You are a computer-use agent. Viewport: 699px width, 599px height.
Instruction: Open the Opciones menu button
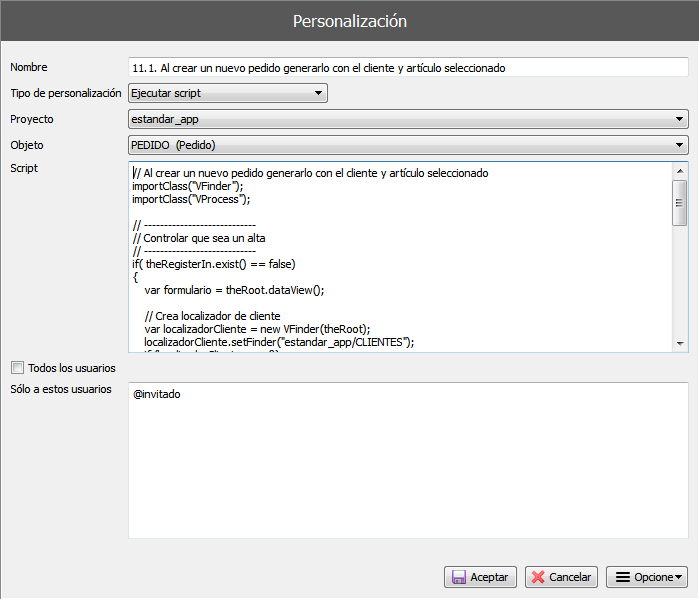647,577
